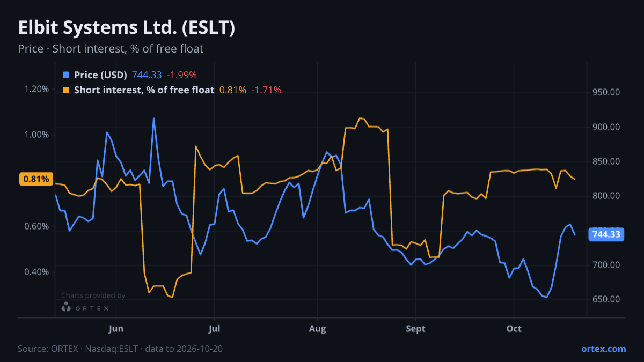Click the blue Price legend swatch
644x362 pixels.
point(66,75)
